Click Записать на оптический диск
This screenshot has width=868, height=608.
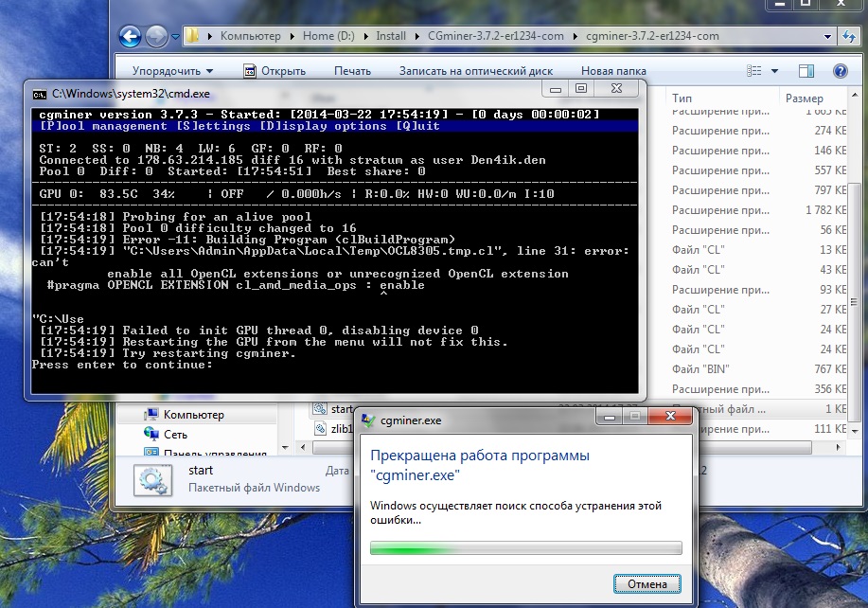476,71
